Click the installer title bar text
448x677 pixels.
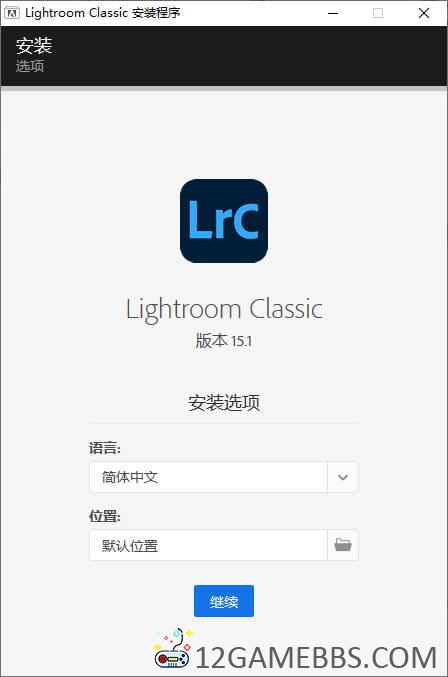[103, 13]
